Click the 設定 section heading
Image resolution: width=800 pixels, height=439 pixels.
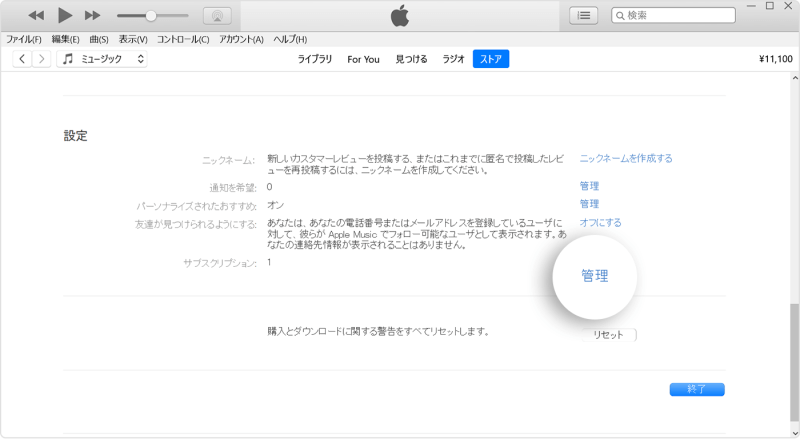point(76,136)
